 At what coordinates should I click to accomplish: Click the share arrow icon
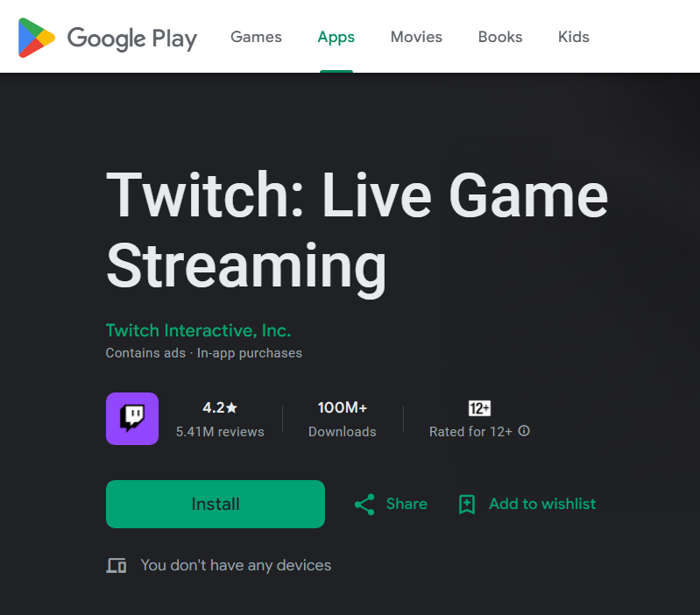[364, 505]
